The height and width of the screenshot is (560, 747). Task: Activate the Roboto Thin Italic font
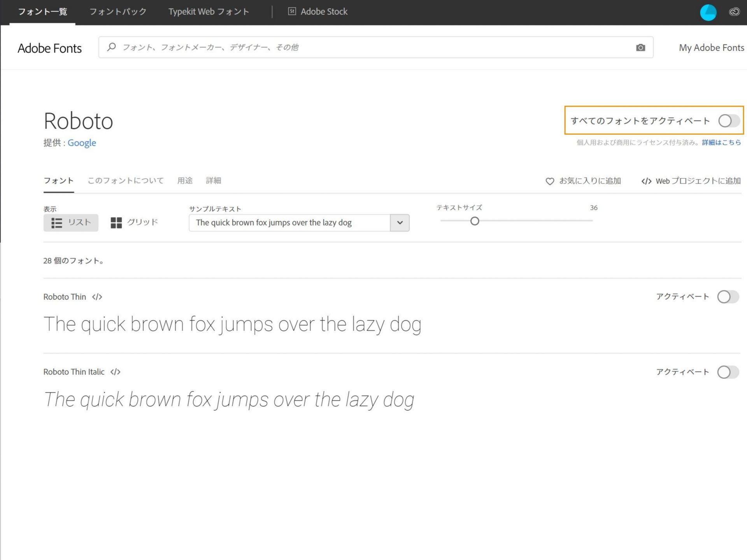click(728, 372)
